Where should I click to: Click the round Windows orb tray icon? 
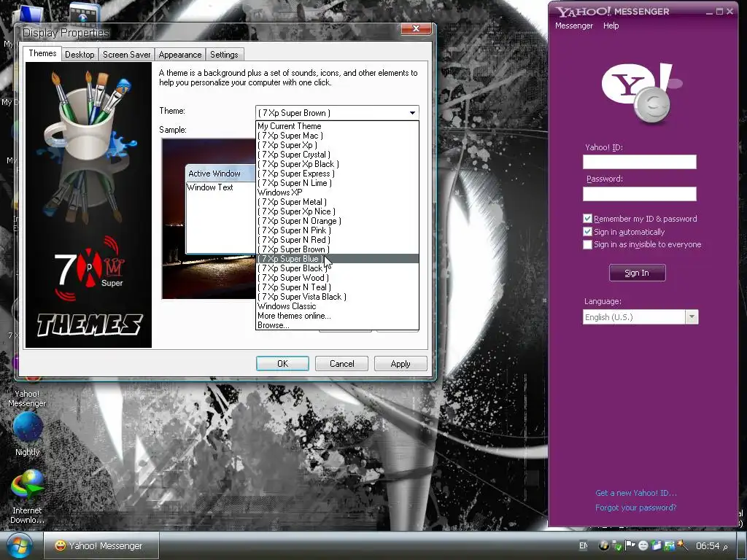[604, 545]
